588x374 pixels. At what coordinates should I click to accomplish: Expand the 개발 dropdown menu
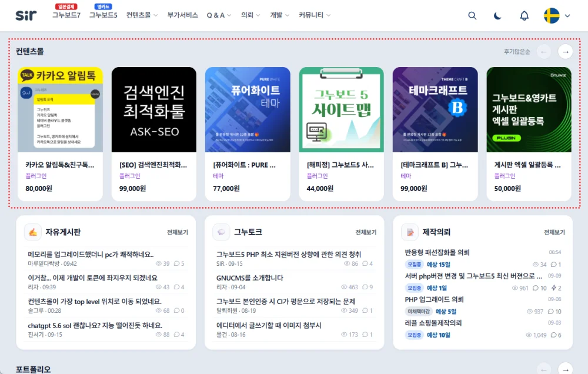[280, 15]
